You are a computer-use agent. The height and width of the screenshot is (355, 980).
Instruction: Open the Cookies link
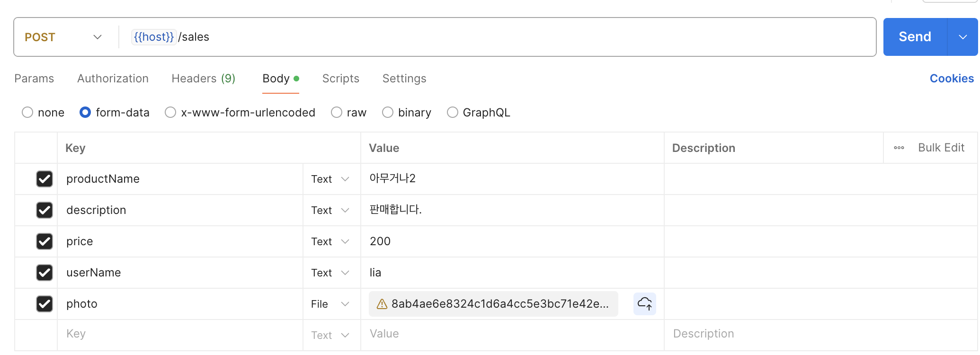952,79
